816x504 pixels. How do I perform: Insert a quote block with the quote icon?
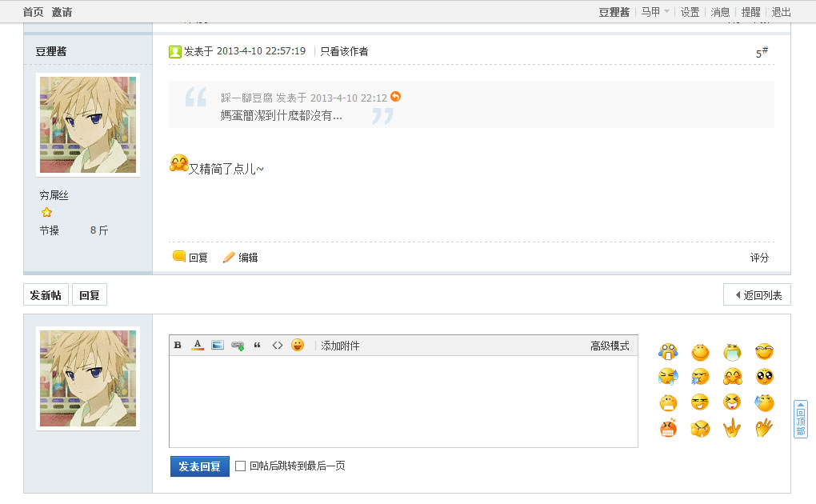pos(257,345)
